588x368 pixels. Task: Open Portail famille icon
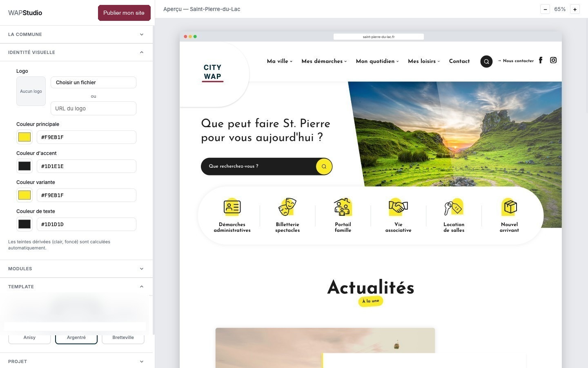coord(343,207)
